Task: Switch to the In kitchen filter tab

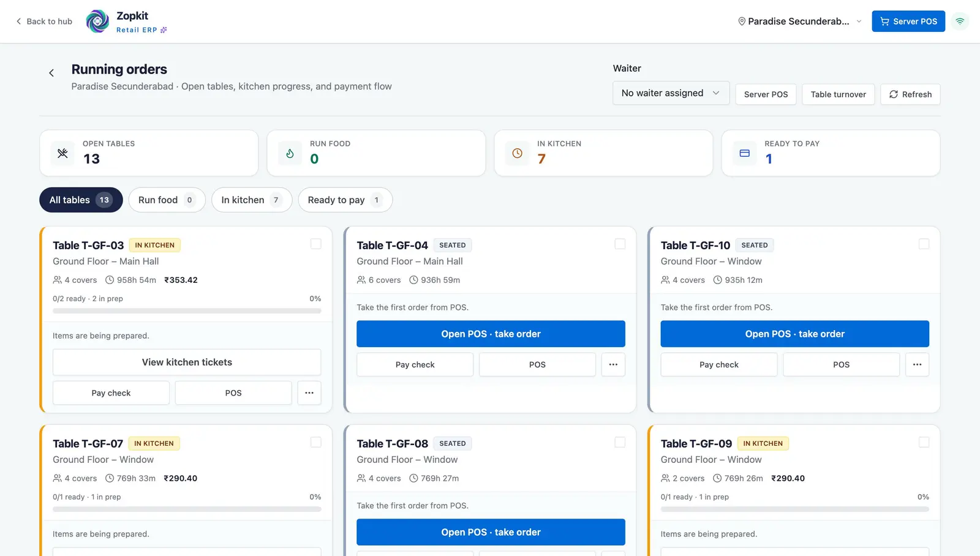Action: [252, 200]
